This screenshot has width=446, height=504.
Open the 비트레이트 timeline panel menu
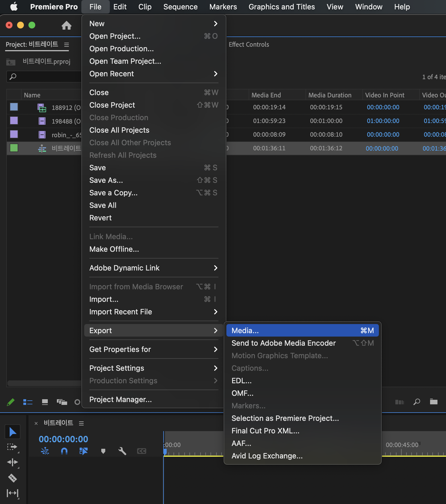(x=81, y=423)
